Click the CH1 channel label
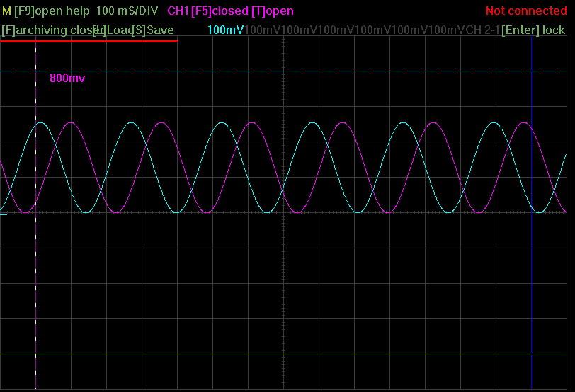This screenshot has width=575, height=392. coord(178,11)
